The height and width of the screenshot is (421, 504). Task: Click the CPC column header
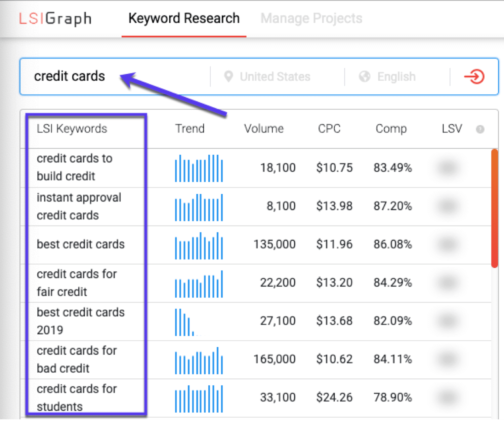click(329, 128)
